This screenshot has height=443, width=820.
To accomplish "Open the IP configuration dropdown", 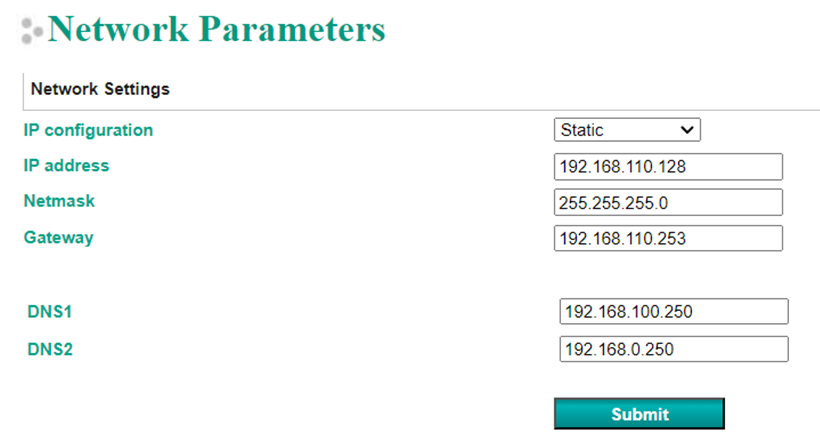I will pyautogui.click(x=627, y=130).
